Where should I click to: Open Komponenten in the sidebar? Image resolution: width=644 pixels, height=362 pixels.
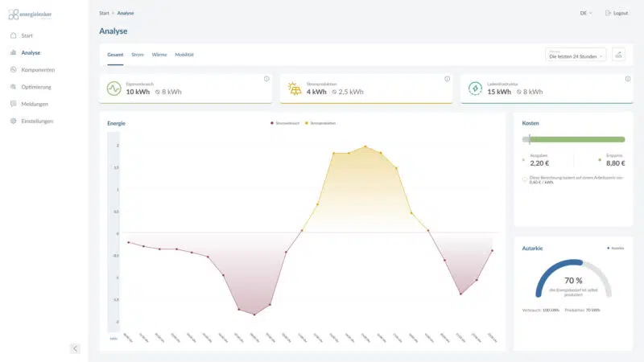pos(38,70)
